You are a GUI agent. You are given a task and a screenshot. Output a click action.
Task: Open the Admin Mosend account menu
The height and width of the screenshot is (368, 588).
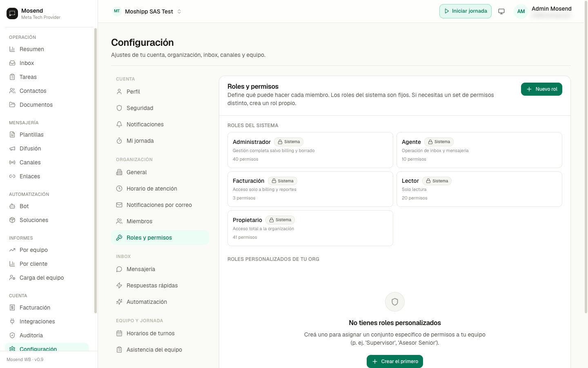tap(551, 11)
